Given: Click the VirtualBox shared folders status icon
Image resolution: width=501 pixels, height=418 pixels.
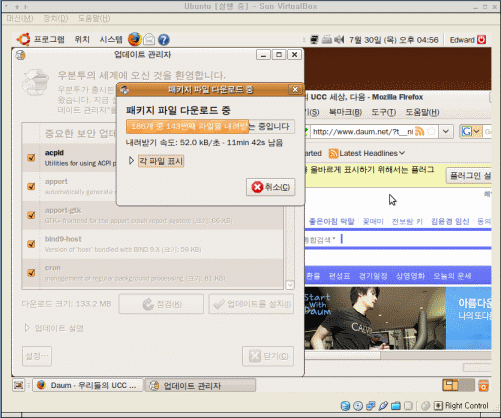Looking at the screenshot, I should [396, 406].
